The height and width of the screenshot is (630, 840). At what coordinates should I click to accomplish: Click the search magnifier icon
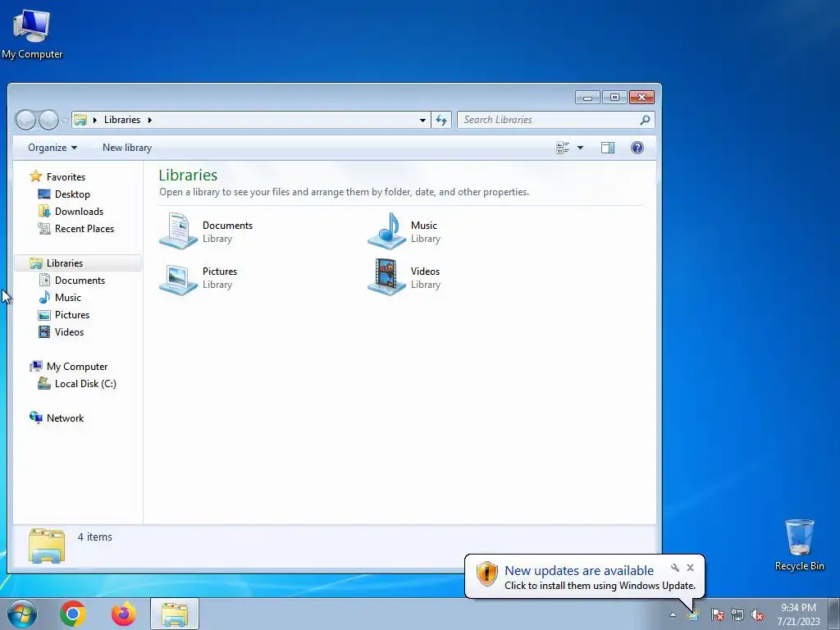[645, 120]
